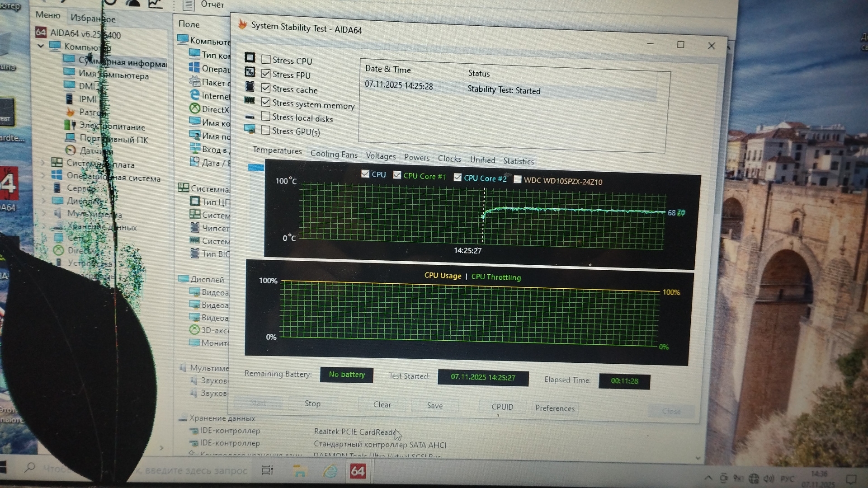Image resolution: width=868 pixels, height=488 pixels.
Task: Open the Statistics tab
Action: click(519, 161)
